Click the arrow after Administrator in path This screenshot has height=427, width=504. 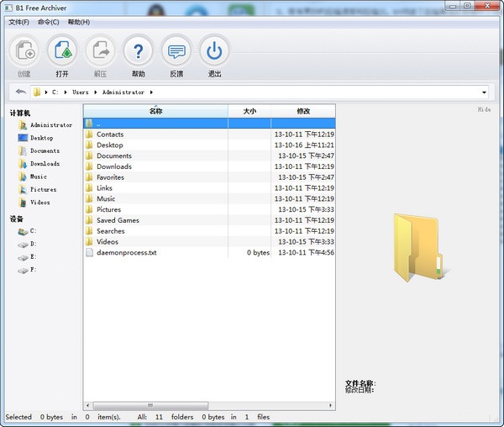coord(152,92)
